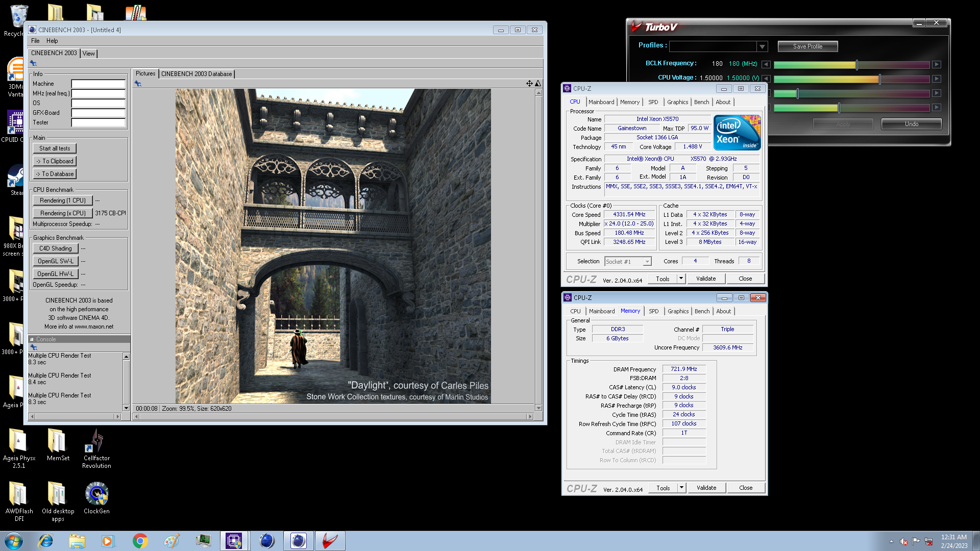Click the To Clipboard button
980x551 pixels.
coord(55,161)
